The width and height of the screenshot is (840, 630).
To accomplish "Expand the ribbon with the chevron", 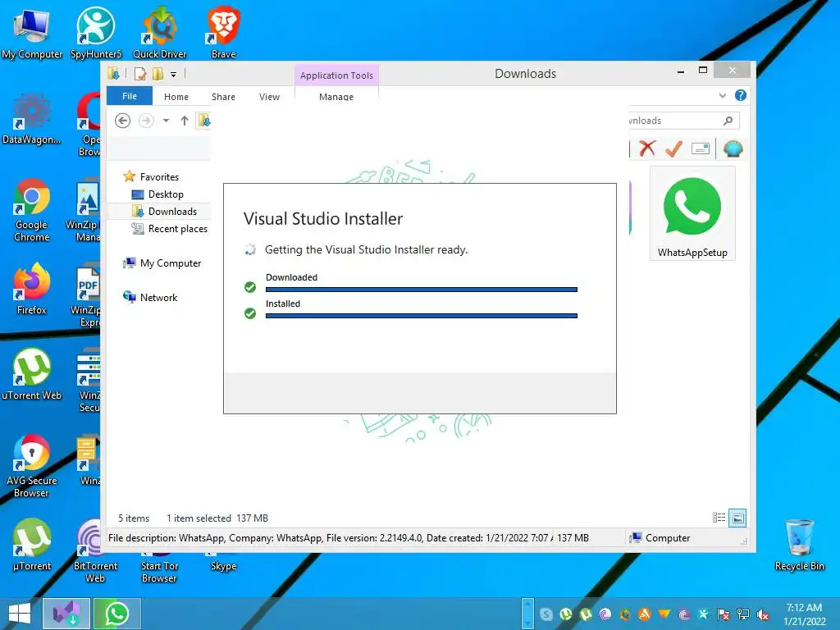I will pyautogui.click(x=723, y=95).
